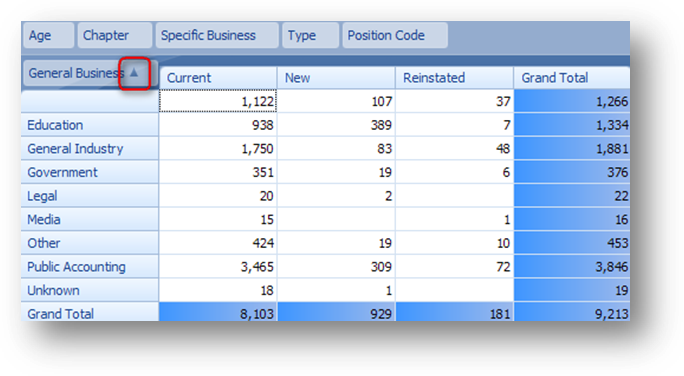684x376 pixels.
Task: Click Other Reinstated value 10
Action: [455, 243]
